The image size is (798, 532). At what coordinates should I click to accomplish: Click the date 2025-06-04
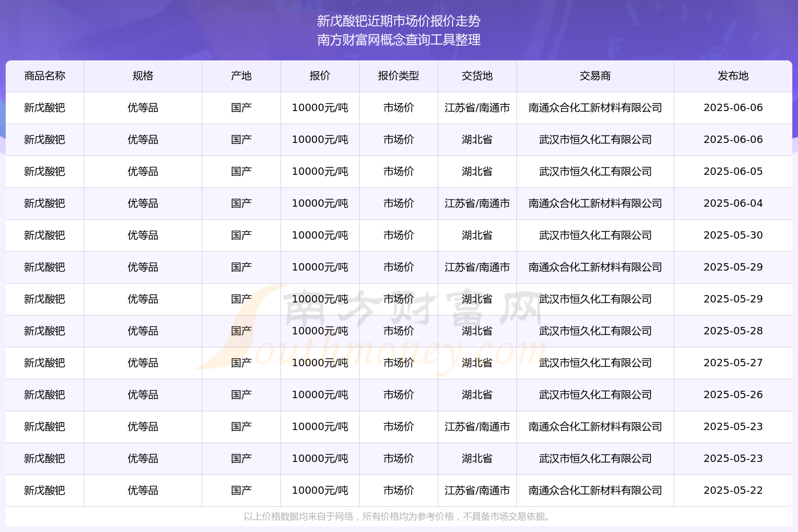733,203
